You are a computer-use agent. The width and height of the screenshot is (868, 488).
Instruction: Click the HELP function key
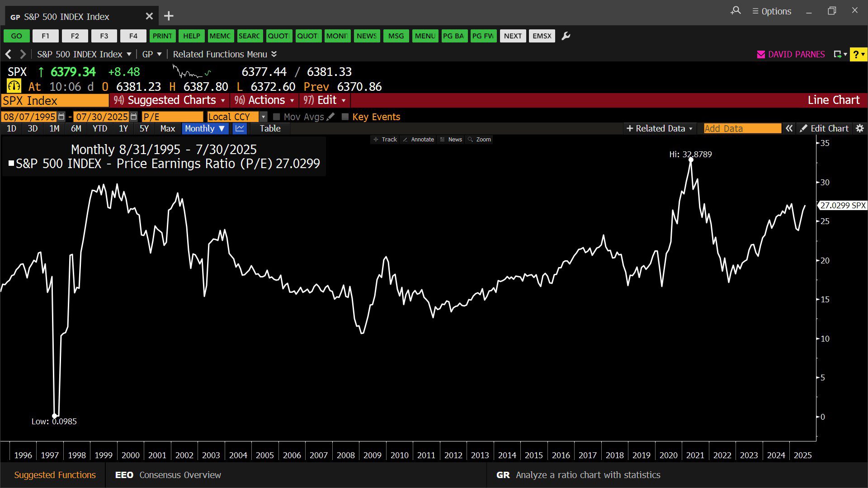pyautogui.click(x=192, y=36)
